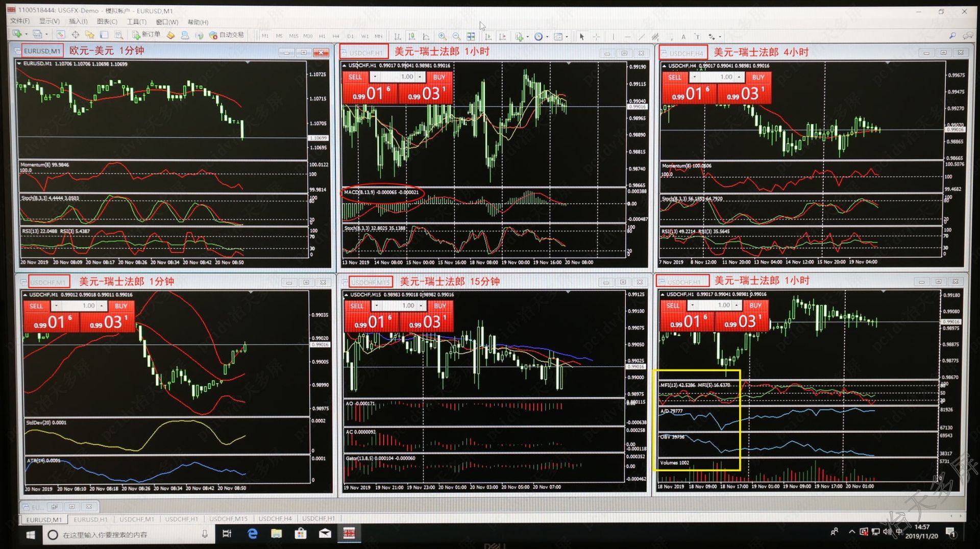Open Microsoft Edge from the taskbar
Screen dimensions: 980x549
click(252, 534)
